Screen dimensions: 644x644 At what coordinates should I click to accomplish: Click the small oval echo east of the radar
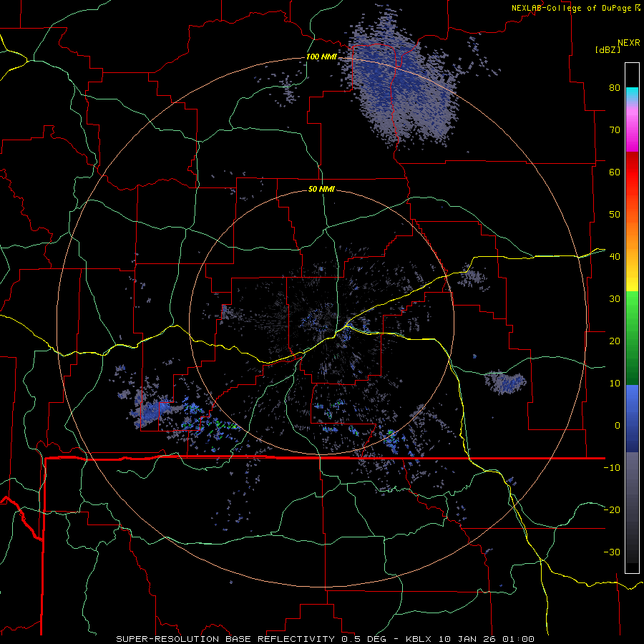[505, 382]
